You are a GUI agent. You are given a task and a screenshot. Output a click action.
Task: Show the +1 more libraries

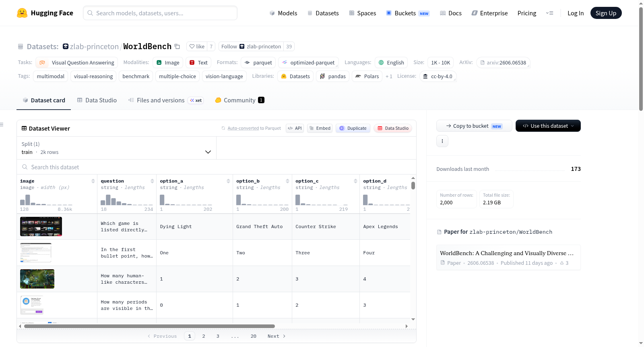[x=389, y=76]
